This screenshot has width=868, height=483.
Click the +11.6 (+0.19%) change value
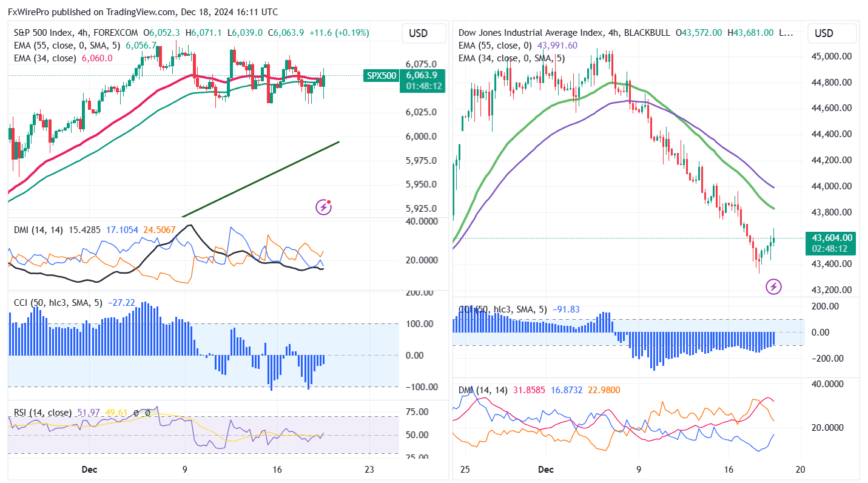tap(339, 33)
